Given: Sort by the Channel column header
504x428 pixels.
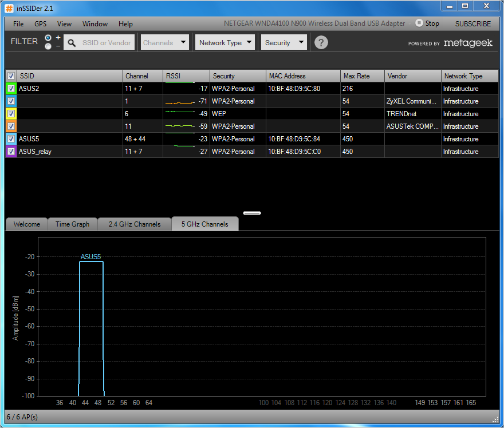Looking at the screenshot, I should (x=143, y=76).
